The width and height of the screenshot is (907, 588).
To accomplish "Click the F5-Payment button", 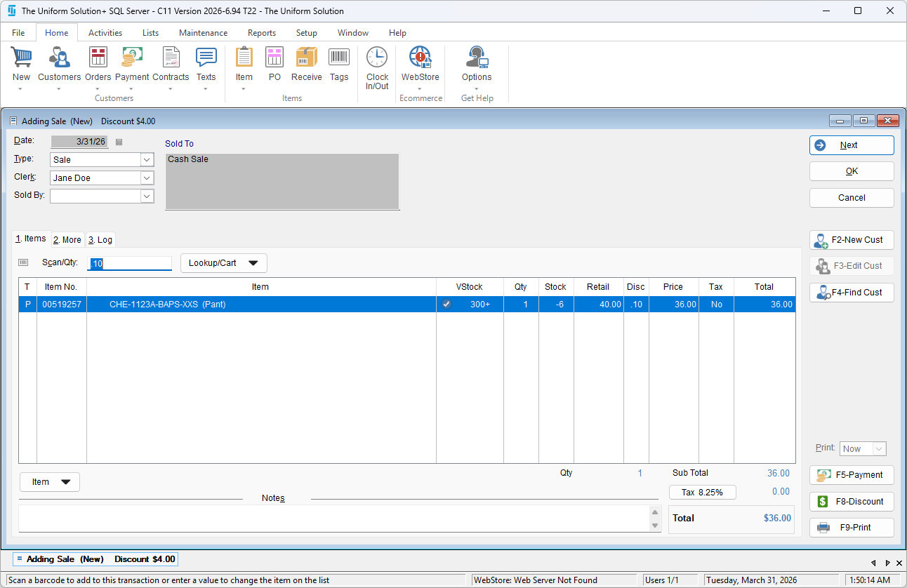I will 852,475.
